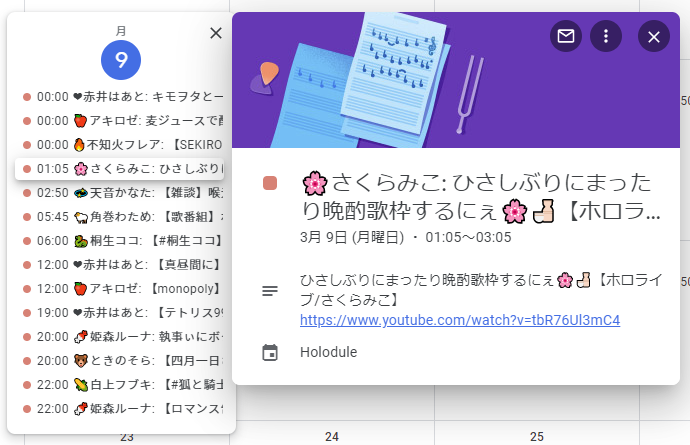Select day 24 in the calendar grid

tap(332, 437)
